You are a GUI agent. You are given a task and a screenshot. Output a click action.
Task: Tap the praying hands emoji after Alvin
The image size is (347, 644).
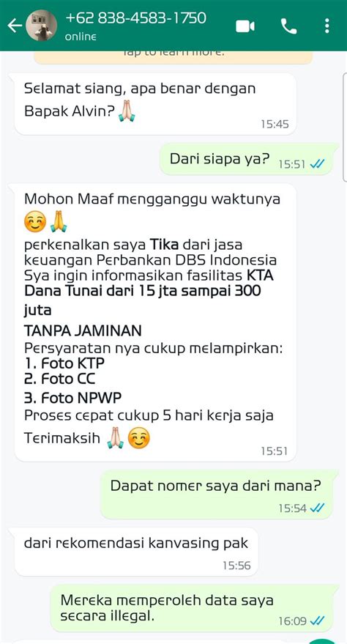(127, 111)
